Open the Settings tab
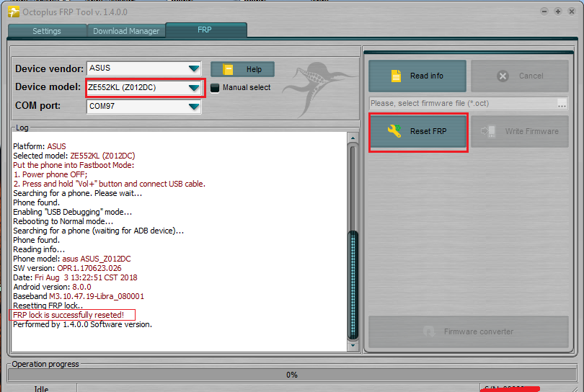 tap(47, 31)
